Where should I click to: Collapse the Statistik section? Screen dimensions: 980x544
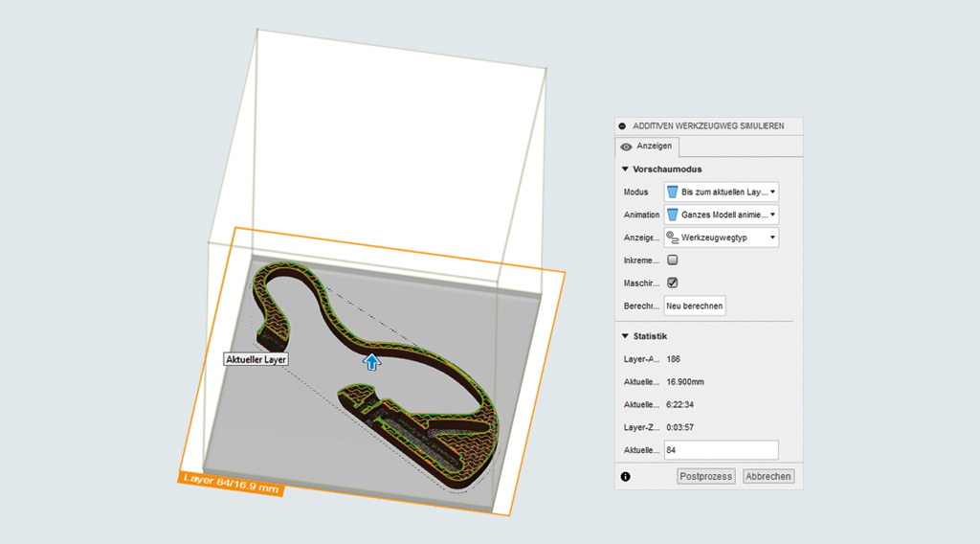625,336
